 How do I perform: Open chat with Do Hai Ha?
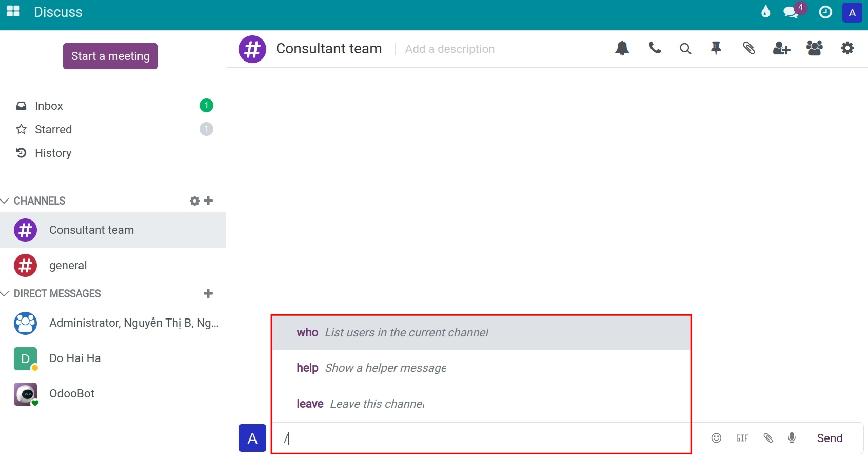coord(113,358)
